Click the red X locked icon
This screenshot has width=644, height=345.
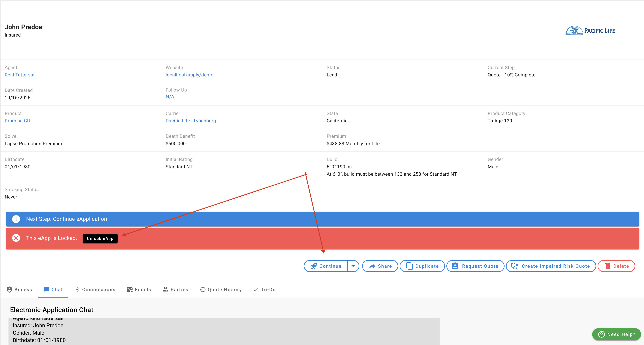click(16, 238)
